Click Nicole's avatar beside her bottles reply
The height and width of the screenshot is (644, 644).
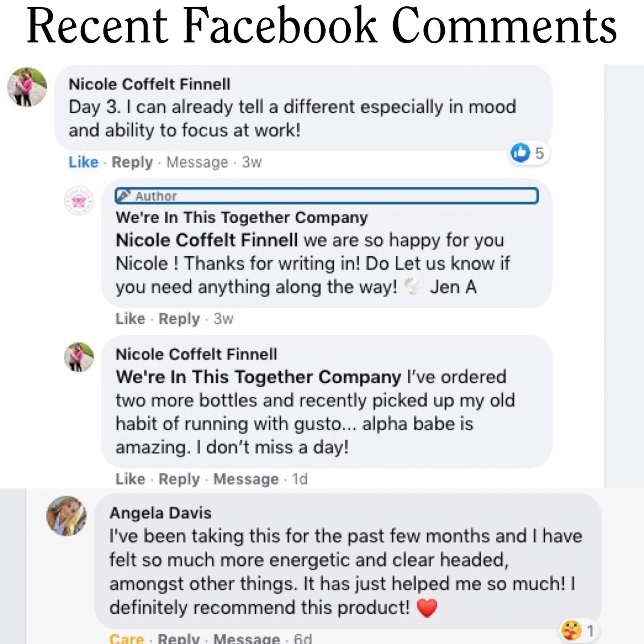click(x=79, y=357)
